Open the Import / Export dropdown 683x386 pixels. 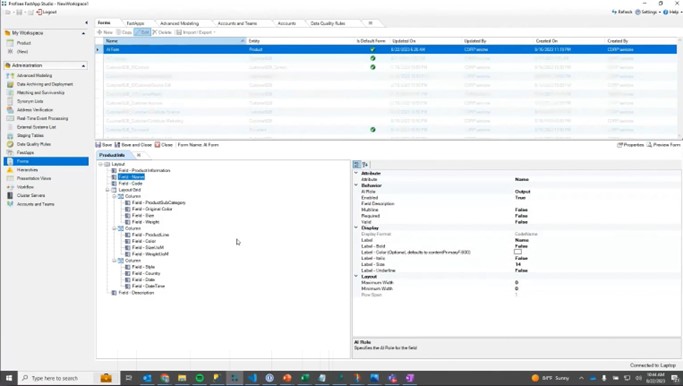pos(195,32)
